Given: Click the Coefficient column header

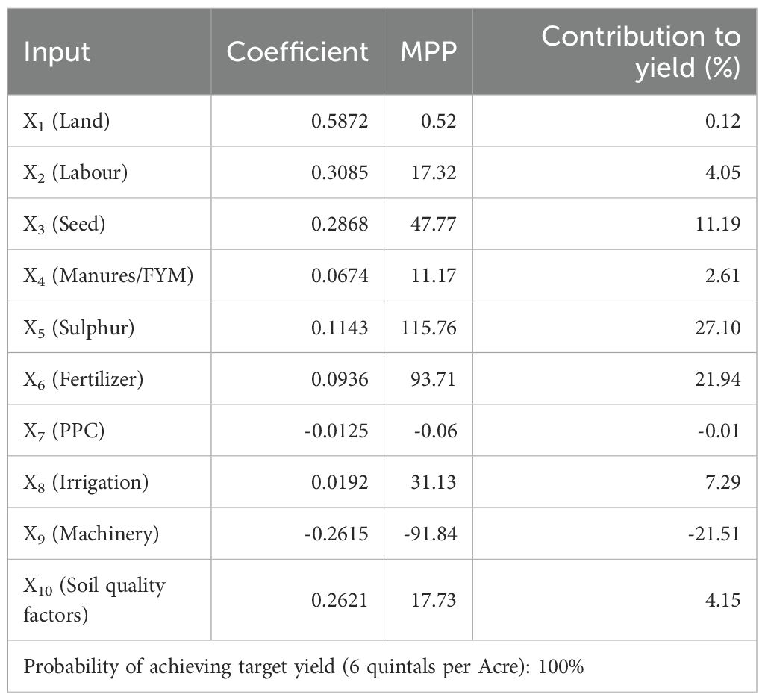Looking at the screenshot, I should coord(297,52).
